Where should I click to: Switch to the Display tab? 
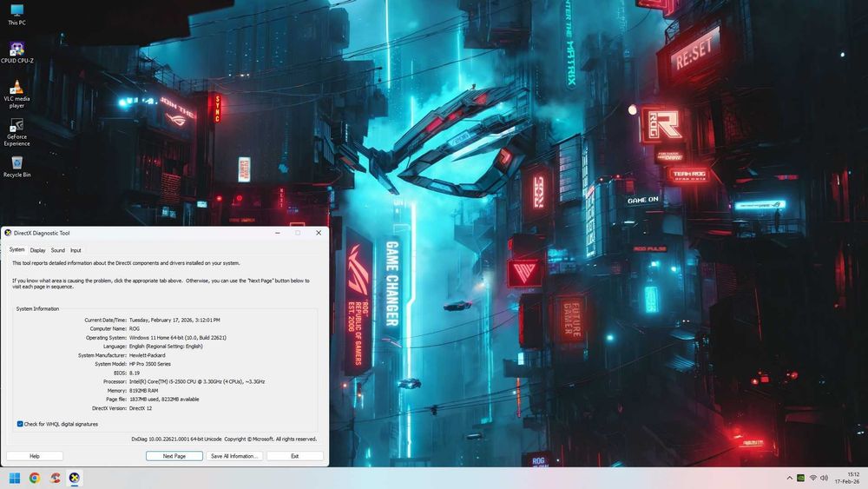[37, 250]
